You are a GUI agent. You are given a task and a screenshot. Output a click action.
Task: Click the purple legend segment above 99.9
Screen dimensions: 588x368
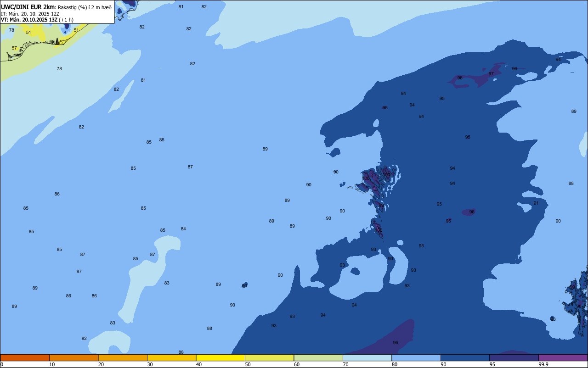(563, 357)
